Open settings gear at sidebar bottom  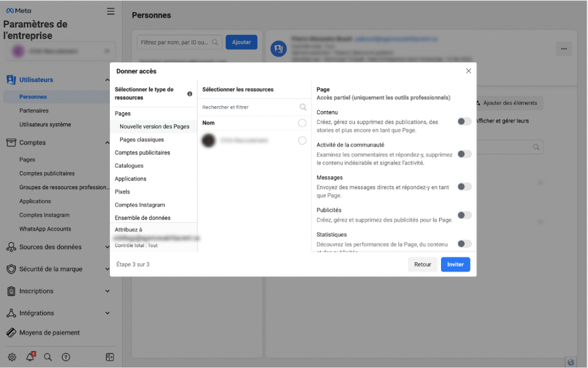point(12,357)
